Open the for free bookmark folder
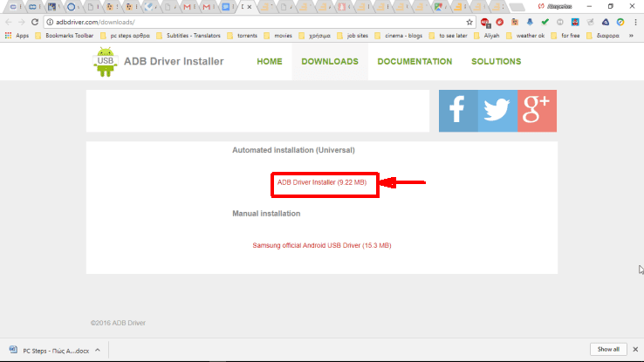The height and width of the screenshot is (362, 644). pos(565,36)
